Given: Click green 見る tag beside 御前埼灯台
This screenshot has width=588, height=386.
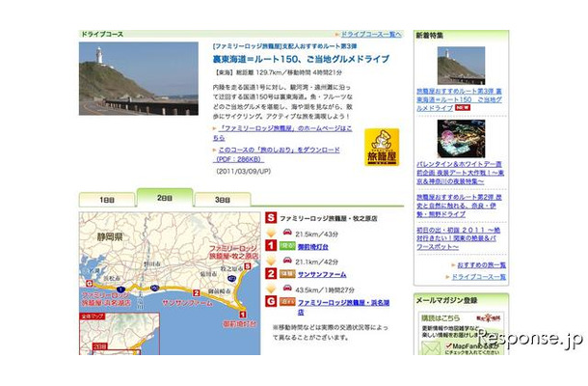Looking at the screenshot, I should [x=287, y=246].
